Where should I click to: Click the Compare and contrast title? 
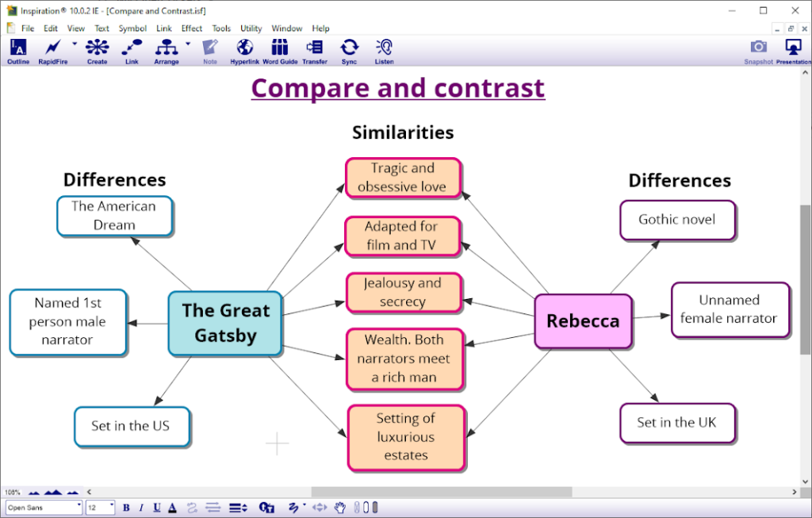point(398,88)
